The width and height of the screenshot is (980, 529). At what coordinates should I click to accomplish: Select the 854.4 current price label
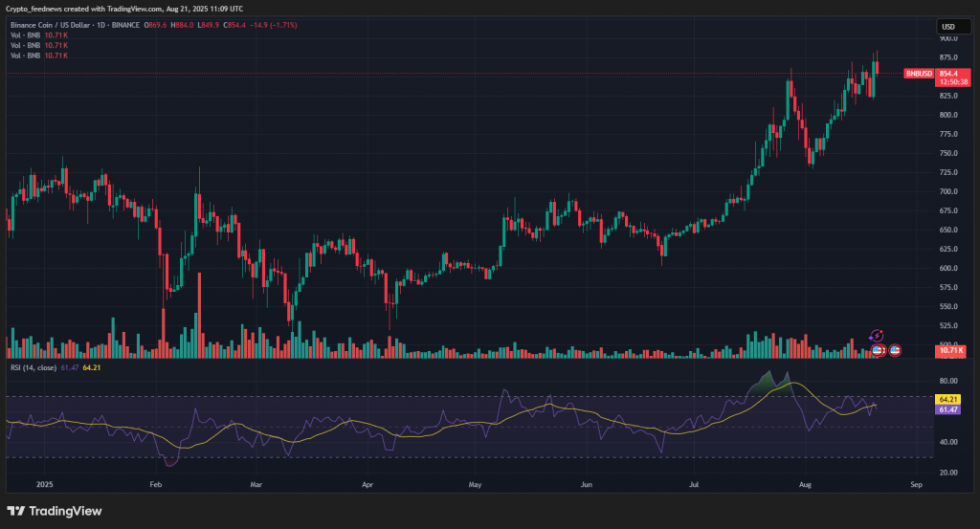click(x=948, y=73)
